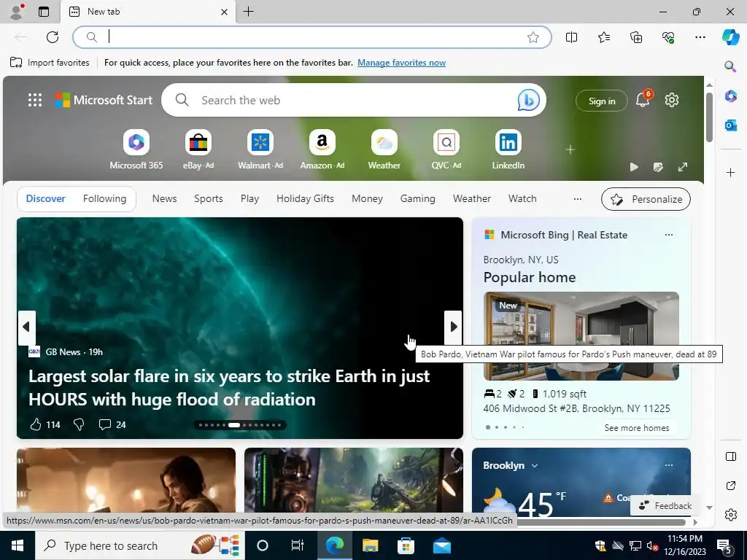Open the tab actions menu icon
747x560 pixels.
point(44,12)
